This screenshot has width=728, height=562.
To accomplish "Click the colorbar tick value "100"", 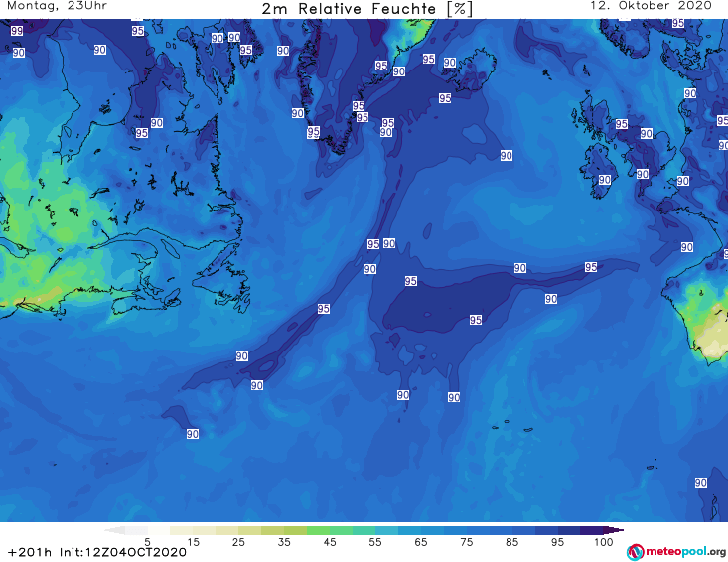I will [604, 541].
